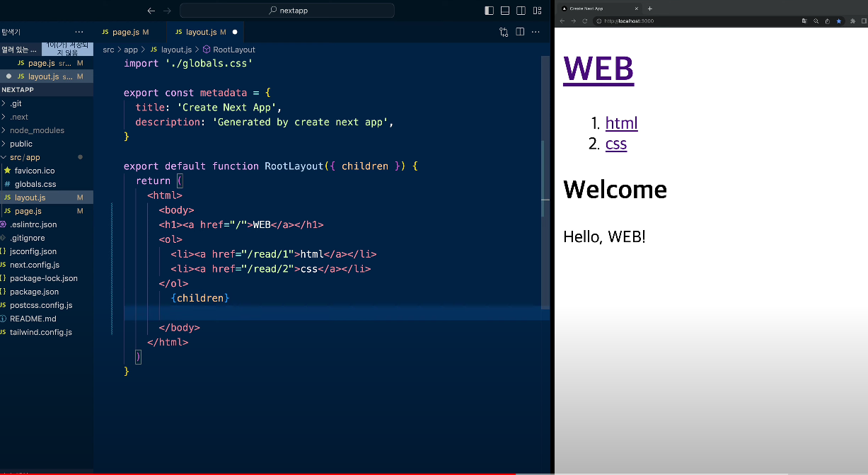Open README.md in the file tree
This screenshot has width=868, height=475.
coord(47,319)
